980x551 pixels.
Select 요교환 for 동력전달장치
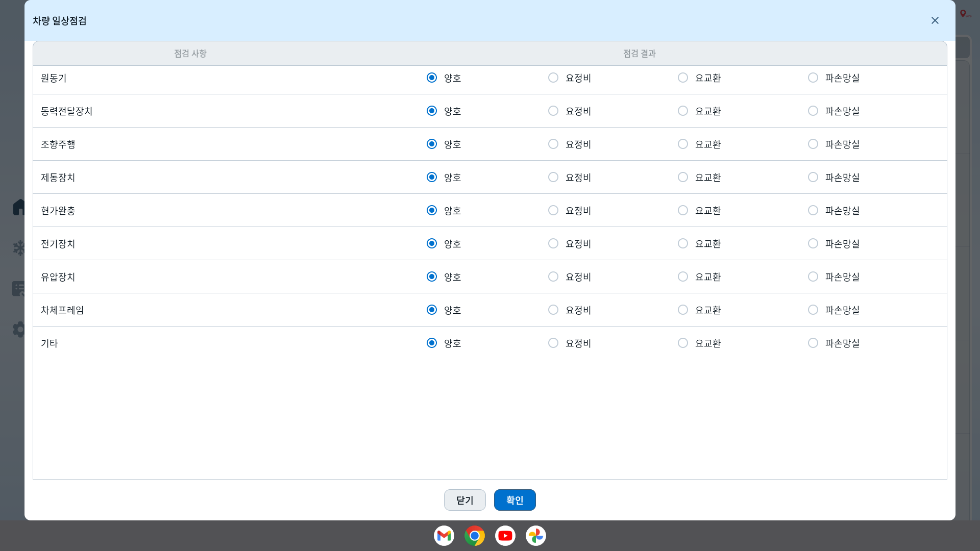click(683, 111)
